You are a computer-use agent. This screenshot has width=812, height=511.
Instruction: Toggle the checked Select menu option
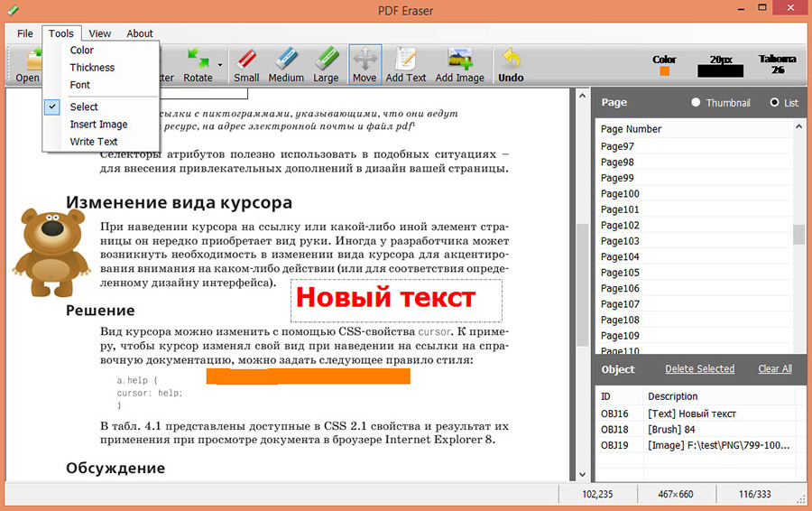pyautogui.click(x=84, y=107)
